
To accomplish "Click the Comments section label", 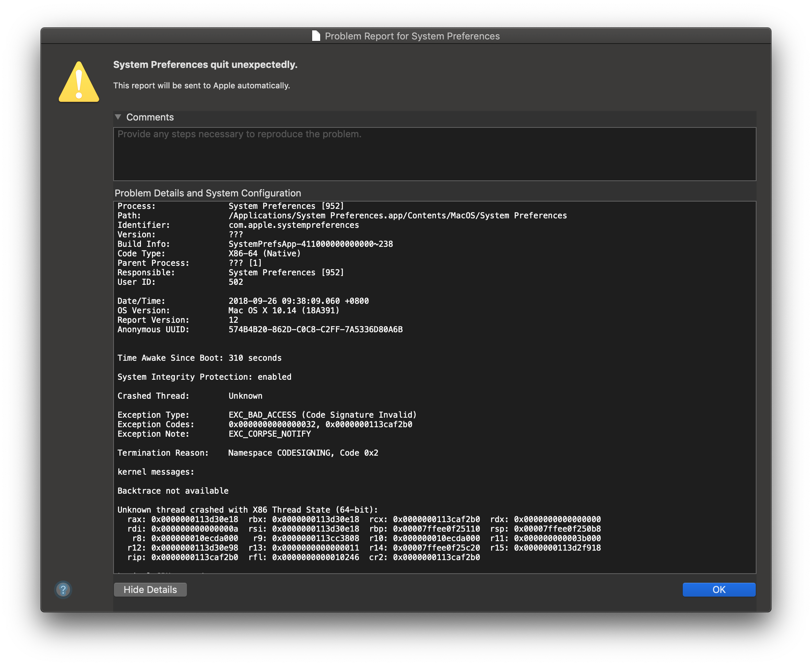I will tap(150, 117).
